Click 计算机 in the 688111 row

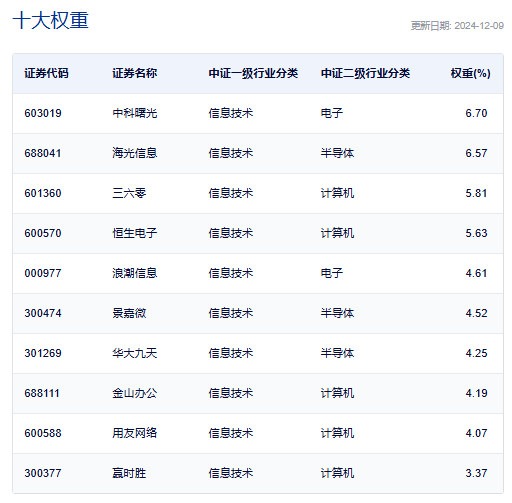click(337, 393)
